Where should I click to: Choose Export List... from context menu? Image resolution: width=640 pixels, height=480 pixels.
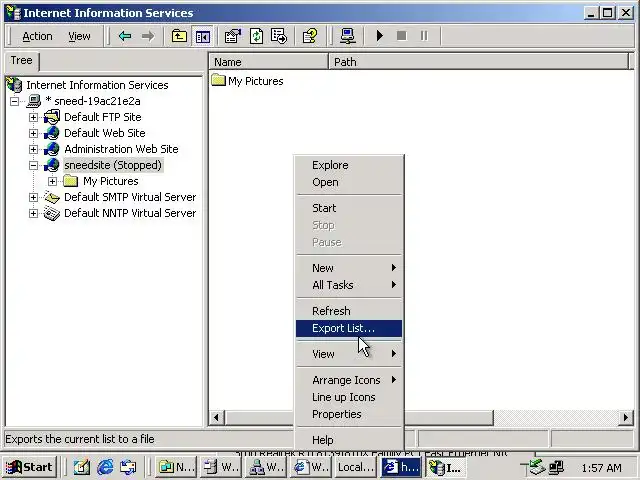(x=349, y=328)
